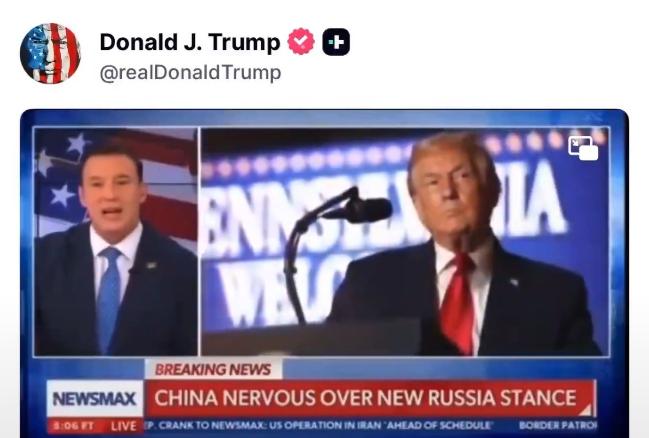Screen dimensions: 649x438
Task: Open the @realDonaldTrump handle link
Action: pyautogui.click(x=190, y=72)
